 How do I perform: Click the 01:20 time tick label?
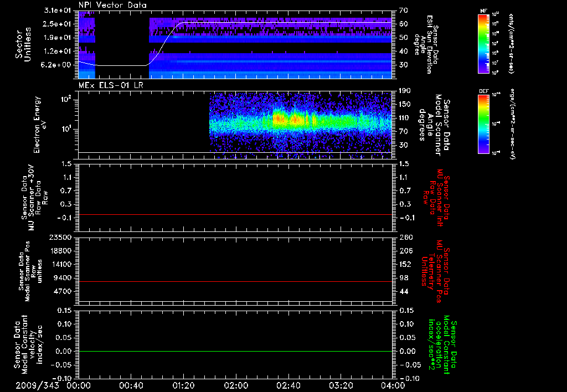tap(183, 385)
